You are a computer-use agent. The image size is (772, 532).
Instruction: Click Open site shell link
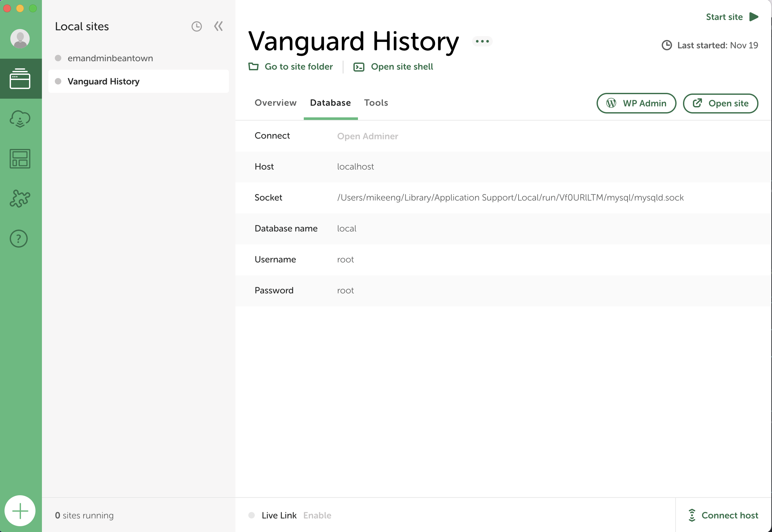402,67
